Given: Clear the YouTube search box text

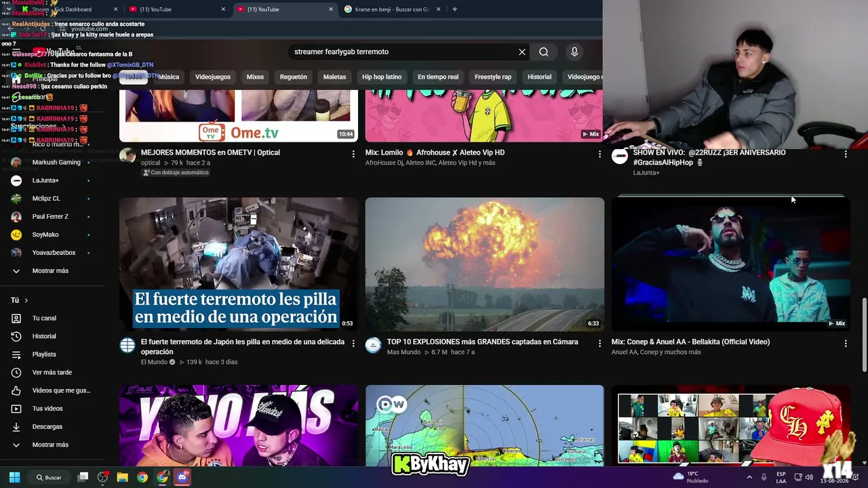Looking at the screenshot, I should tap(522, 52).
